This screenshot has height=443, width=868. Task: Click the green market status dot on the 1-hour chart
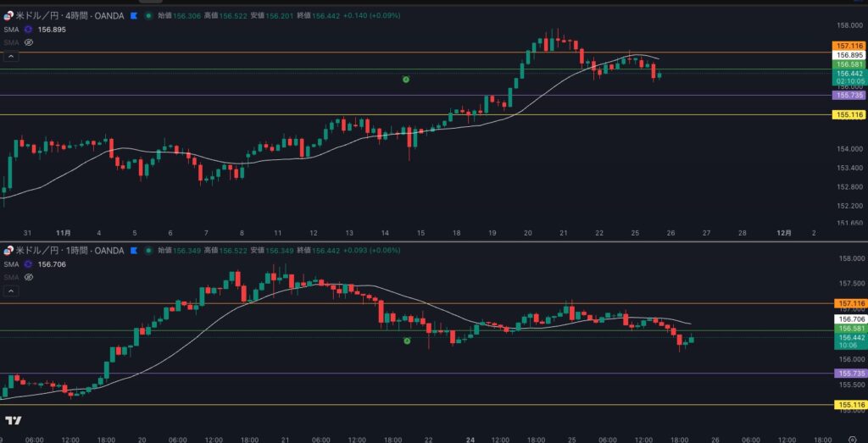click(x=149, y=251)
